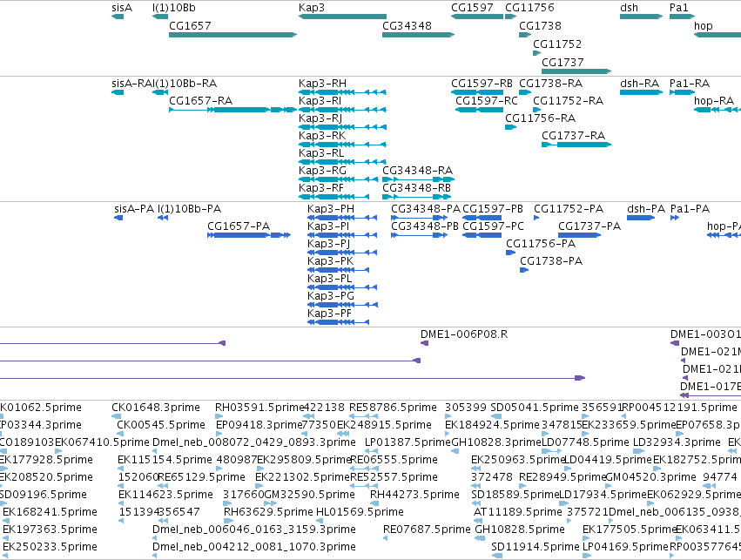Viewport: 741px width, 560px height.
Task: Click the CG1738-PA protein label
Action: [x=551, y=261]
